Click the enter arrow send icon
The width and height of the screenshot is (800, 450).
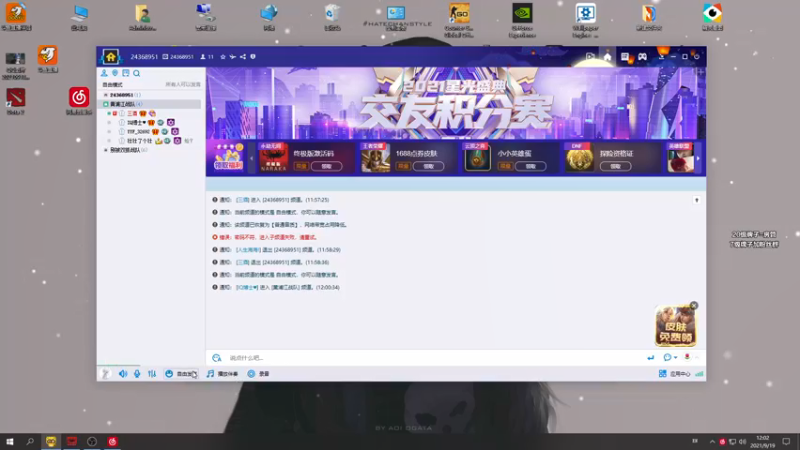tap(651, 358)
